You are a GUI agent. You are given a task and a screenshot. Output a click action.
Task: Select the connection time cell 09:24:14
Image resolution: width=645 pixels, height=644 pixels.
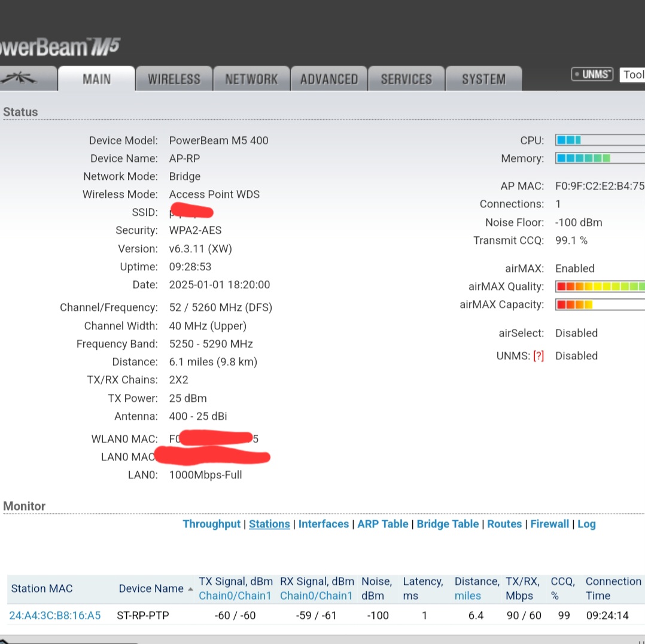pos(607,615)
